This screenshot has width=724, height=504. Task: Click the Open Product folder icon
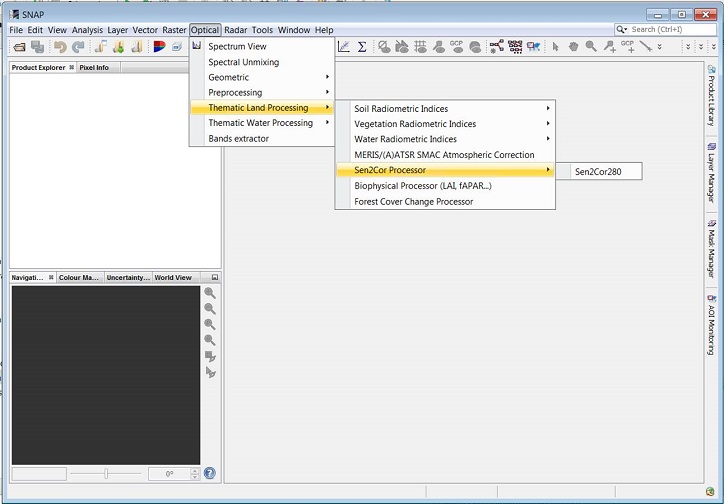[x=19, y=47]
